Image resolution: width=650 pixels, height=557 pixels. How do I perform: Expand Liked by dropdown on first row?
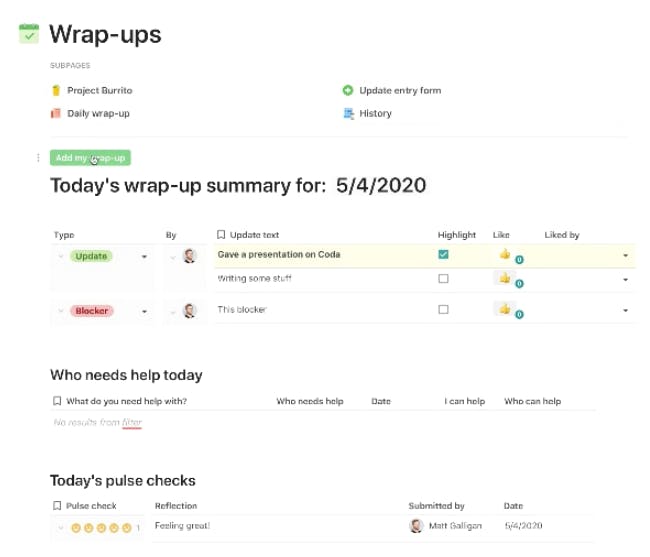626,255
